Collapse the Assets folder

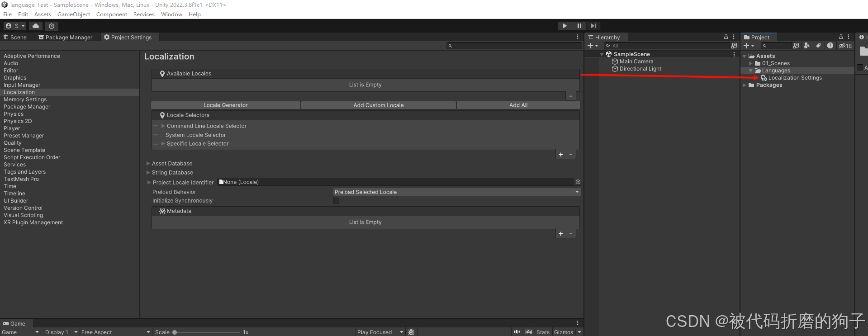coord(745,56)
